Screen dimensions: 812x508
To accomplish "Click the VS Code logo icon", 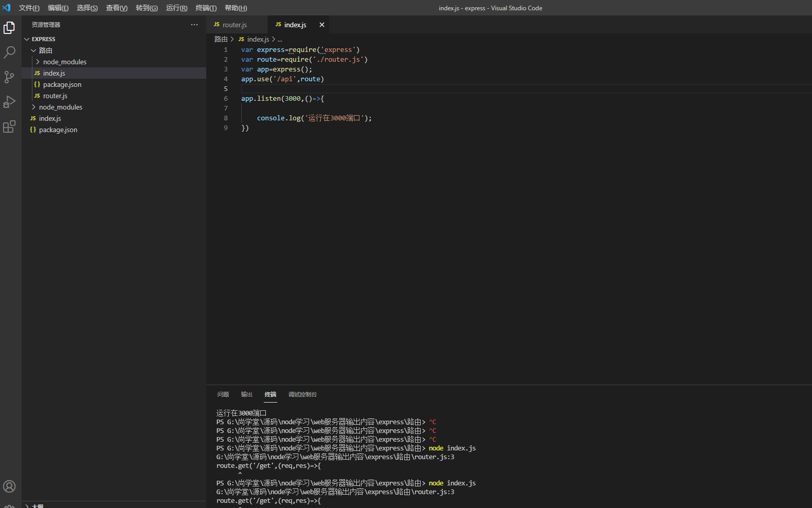I will pos(7,8).
